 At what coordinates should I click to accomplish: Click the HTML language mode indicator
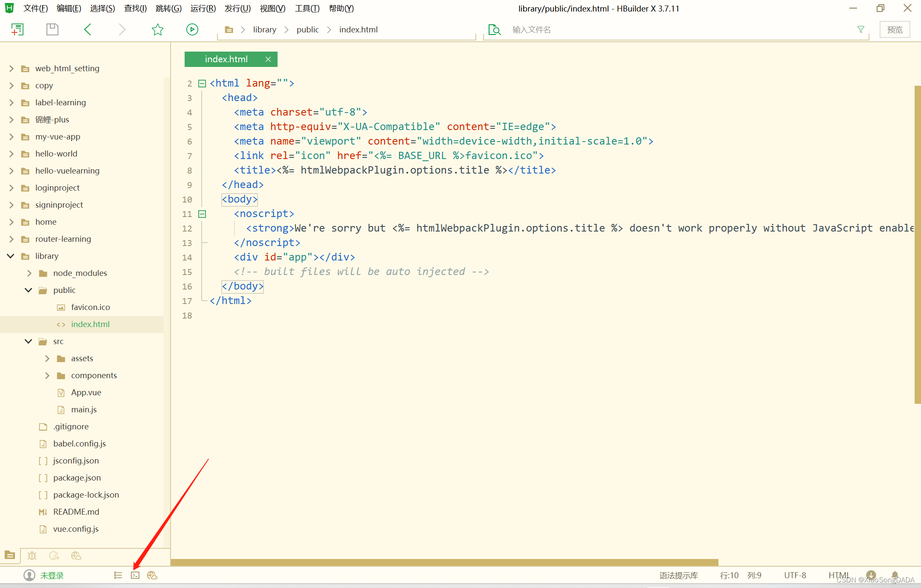coord(839,575)
